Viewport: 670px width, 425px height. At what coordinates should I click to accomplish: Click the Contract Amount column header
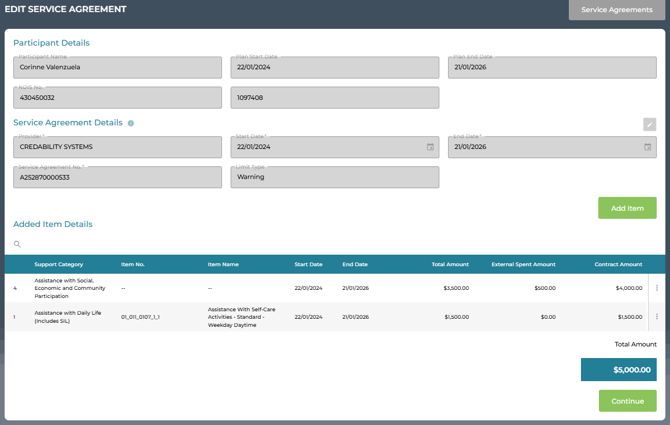pos(618,265)
